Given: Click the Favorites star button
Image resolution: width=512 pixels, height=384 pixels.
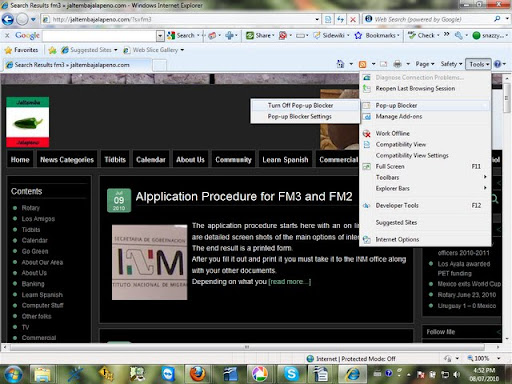Looking at the screenshot, I should tap(21, 50).
